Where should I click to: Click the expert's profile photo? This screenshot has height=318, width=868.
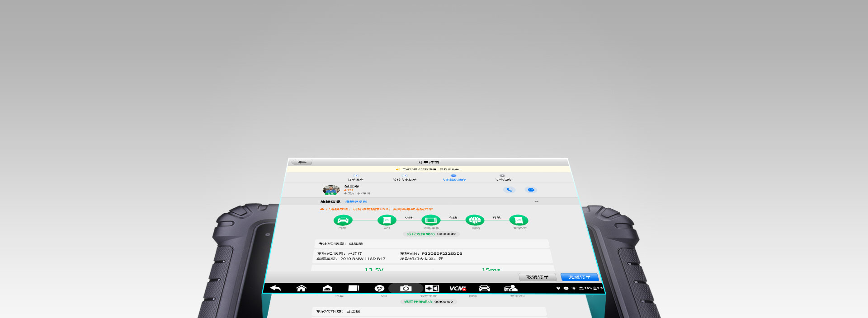tap(331, 190)
